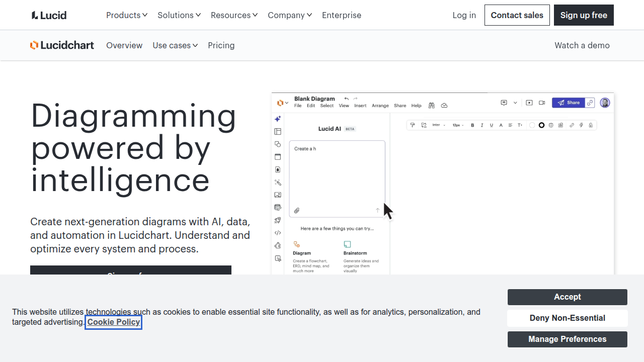Toggle bold formatting in diagram toolbar
Screen dimensions: 644x362
coord(472,125)
